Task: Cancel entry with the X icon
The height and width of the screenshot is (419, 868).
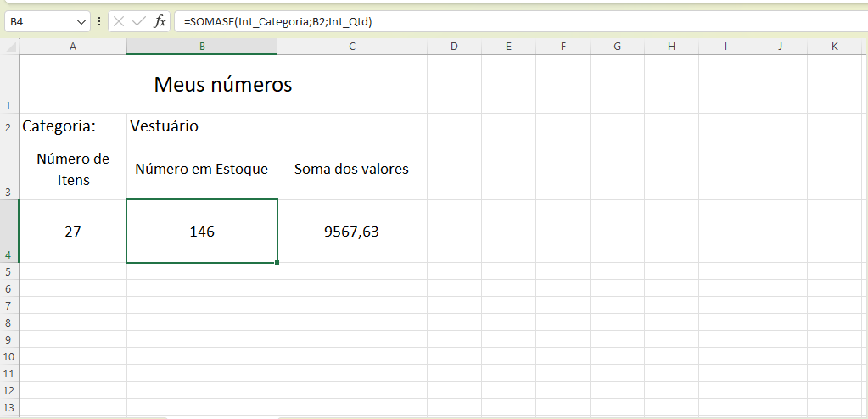Action: coord(119,21)
